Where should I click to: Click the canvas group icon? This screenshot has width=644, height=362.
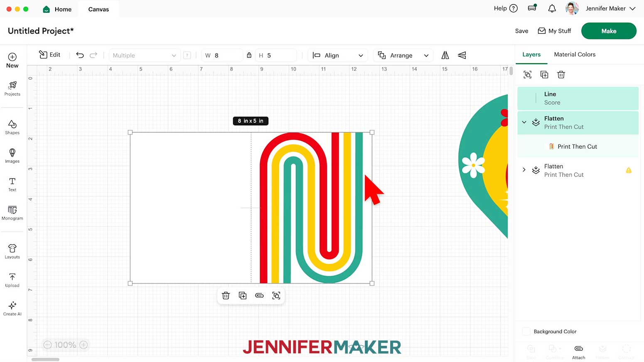(276, 296)
